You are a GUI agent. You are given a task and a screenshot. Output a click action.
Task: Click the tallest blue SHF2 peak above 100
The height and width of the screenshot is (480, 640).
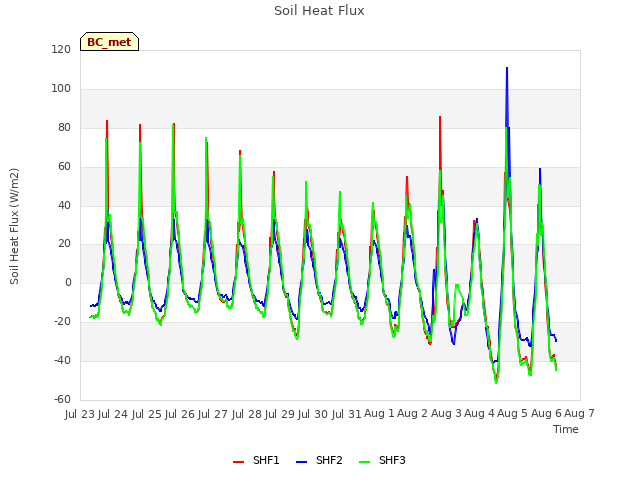click(507, 69)
